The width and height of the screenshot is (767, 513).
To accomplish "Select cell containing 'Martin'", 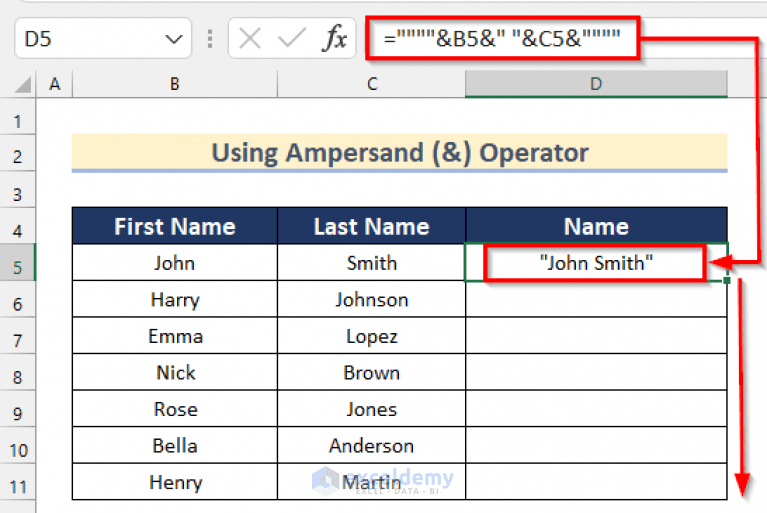I will (372, 482).
